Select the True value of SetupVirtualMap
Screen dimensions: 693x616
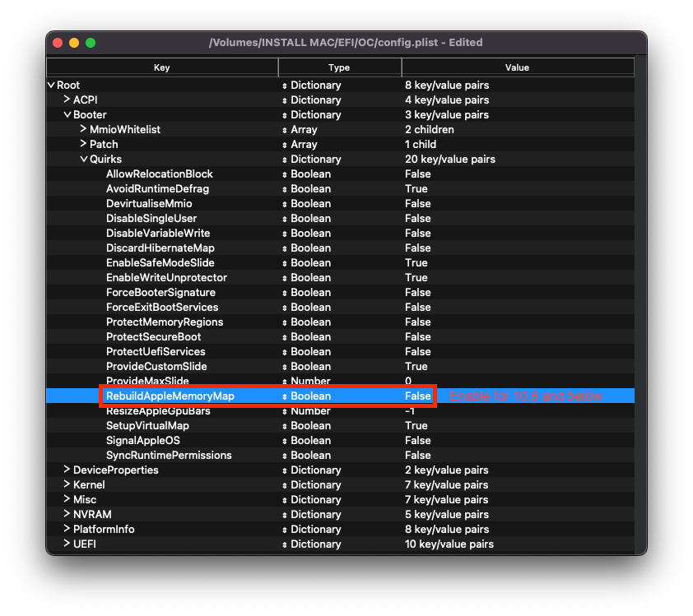[416, 426]
